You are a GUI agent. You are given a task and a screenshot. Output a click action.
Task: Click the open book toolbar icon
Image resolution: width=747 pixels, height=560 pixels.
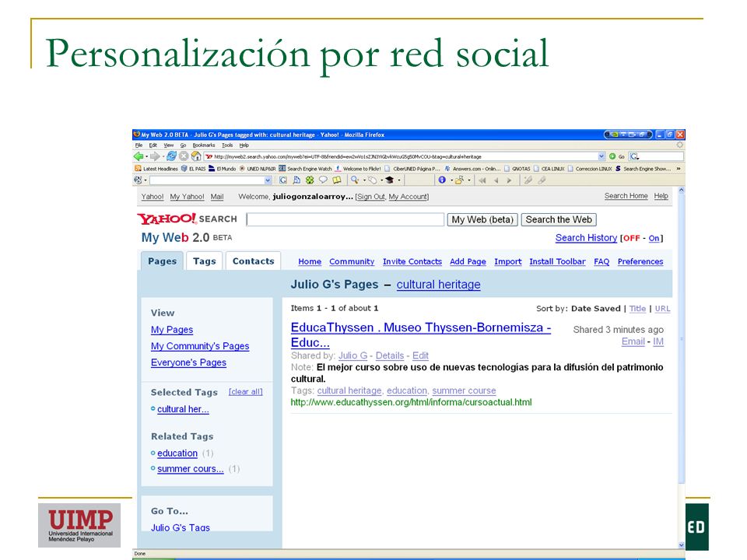click(x=337, y=180)
